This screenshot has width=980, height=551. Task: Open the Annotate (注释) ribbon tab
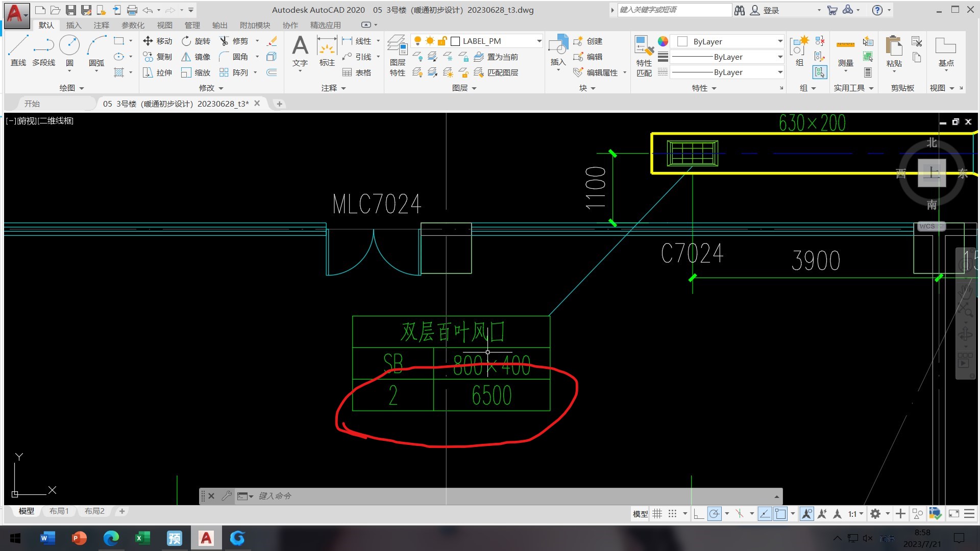(x=101, y=25)
